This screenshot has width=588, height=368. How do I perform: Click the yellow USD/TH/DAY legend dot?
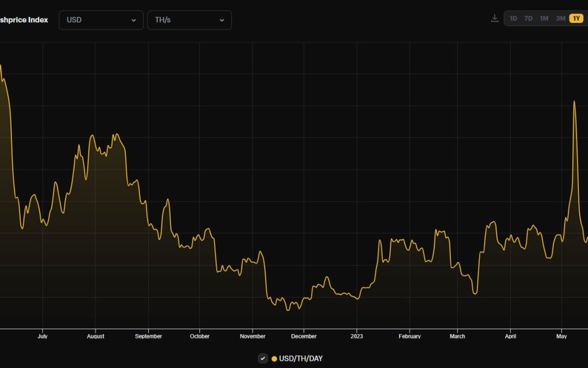(x=274, y=359)
